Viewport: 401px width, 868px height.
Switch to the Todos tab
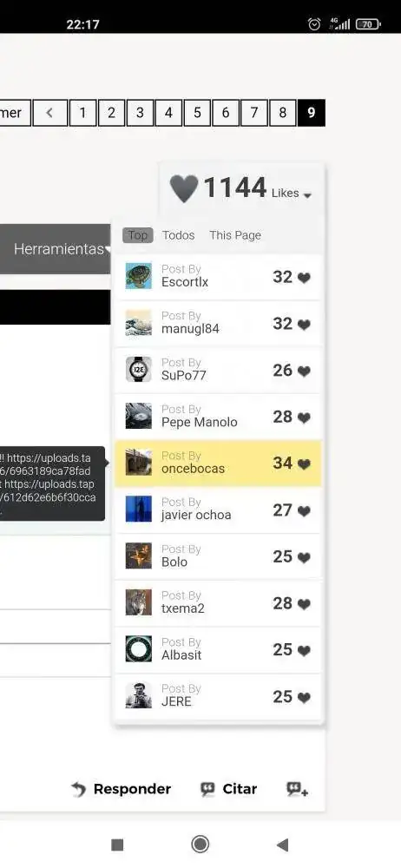178,235
